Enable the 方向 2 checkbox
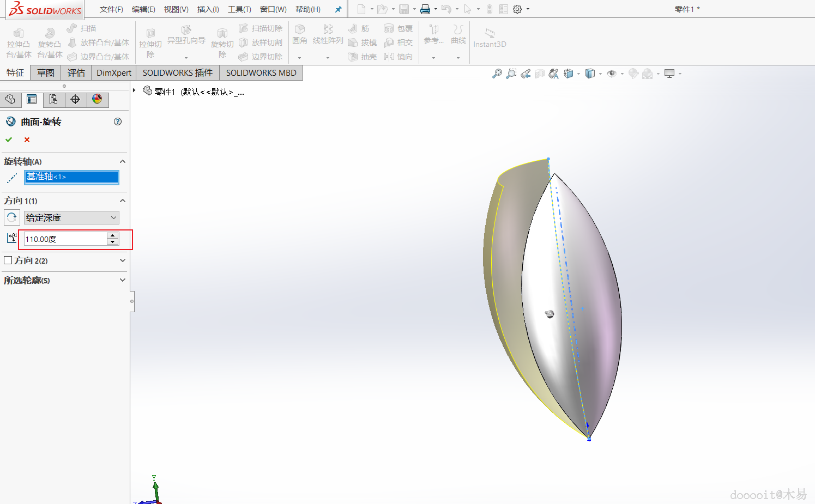 8,260
